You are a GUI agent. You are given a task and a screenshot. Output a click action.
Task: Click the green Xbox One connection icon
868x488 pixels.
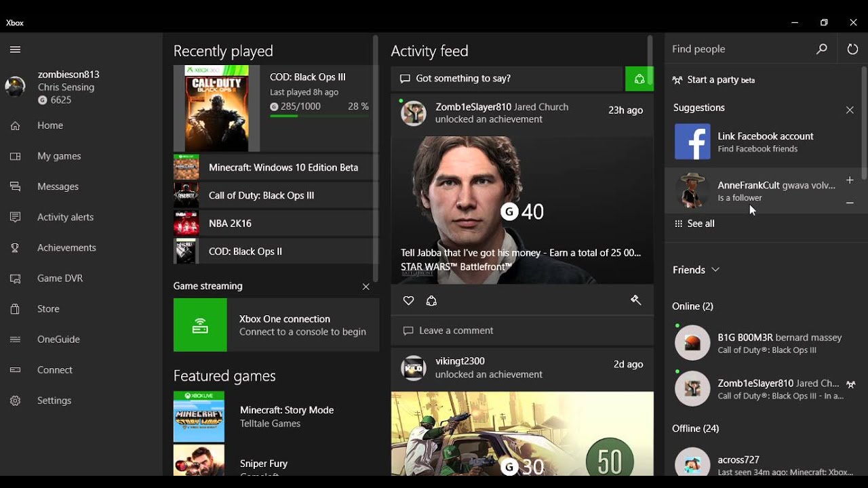200,325
